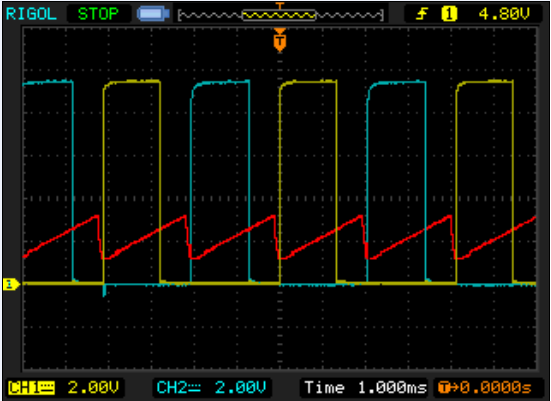Screen dimensions: 551x401
Task: Click the small orange T above memory bar
Action: tap(280, 5)
